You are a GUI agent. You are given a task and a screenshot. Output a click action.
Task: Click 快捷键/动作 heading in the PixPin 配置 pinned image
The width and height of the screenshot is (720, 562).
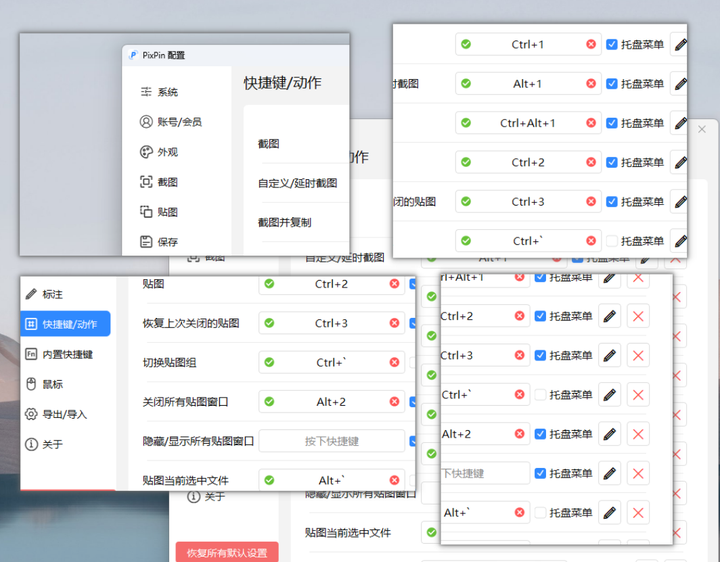point(282,83)
